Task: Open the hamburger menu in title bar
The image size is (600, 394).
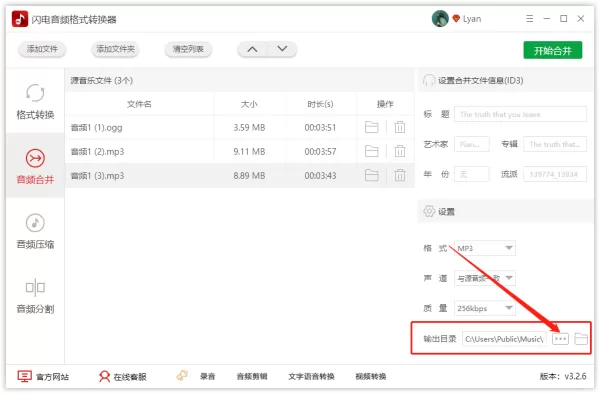Action: (x=530, y=19)
